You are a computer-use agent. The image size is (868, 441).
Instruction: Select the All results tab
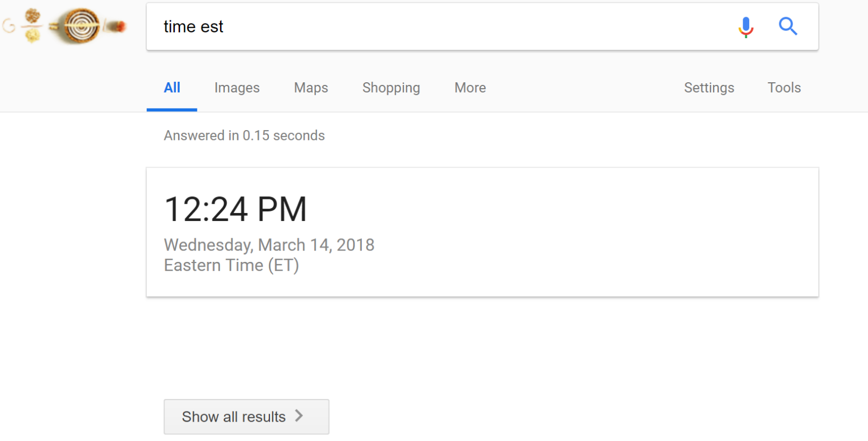tap(172, 87)
